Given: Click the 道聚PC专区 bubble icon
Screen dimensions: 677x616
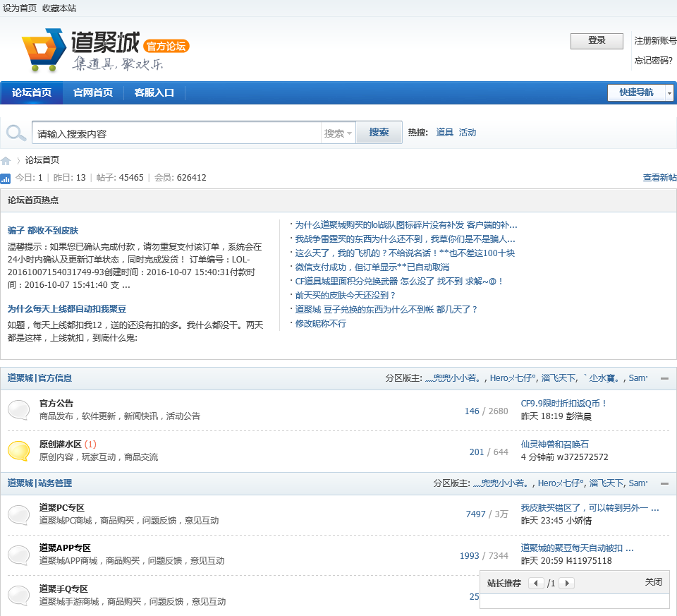Looking at the screenshot, I should (x=19, y=514).
